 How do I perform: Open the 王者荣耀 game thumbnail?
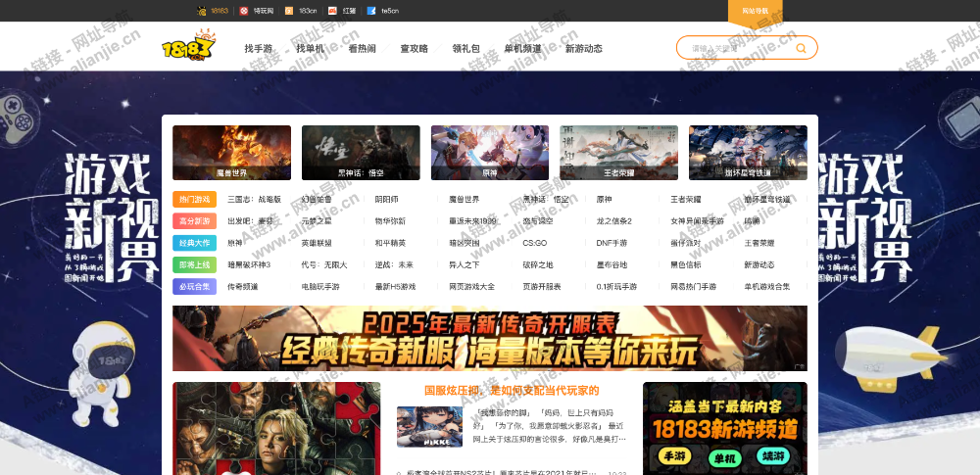[618, 153]
